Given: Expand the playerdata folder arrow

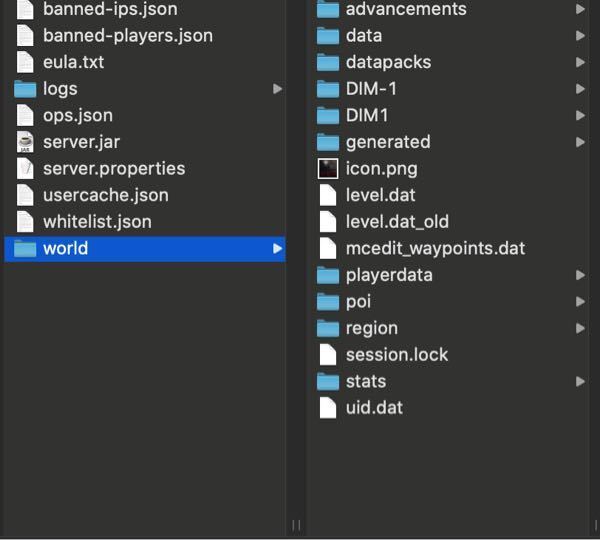Looking at the screenshot, I should pos(580,275).
